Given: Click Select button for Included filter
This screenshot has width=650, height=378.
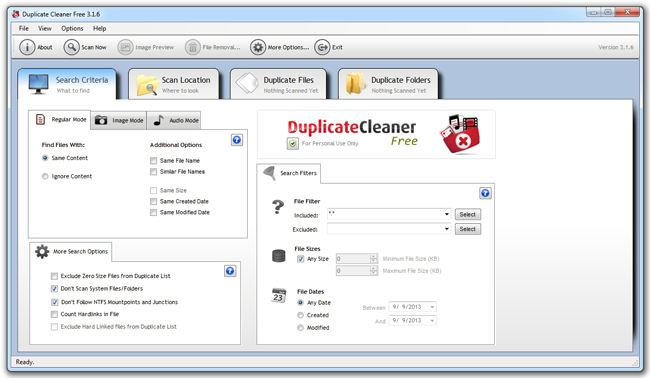Looking at the screenshot, I should pyautogui.click(x=468, y=214).
